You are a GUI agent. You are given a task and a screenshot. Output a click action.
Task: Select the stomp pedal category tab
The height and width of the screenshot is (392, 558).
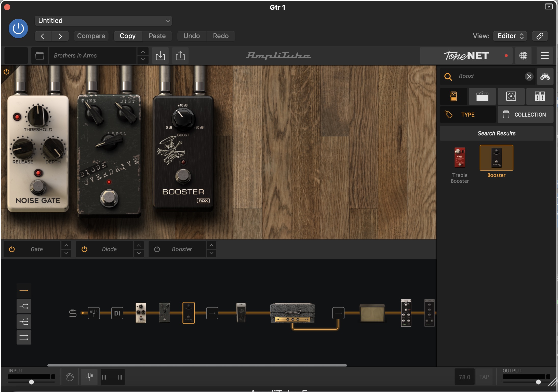[x=454, y=96]
